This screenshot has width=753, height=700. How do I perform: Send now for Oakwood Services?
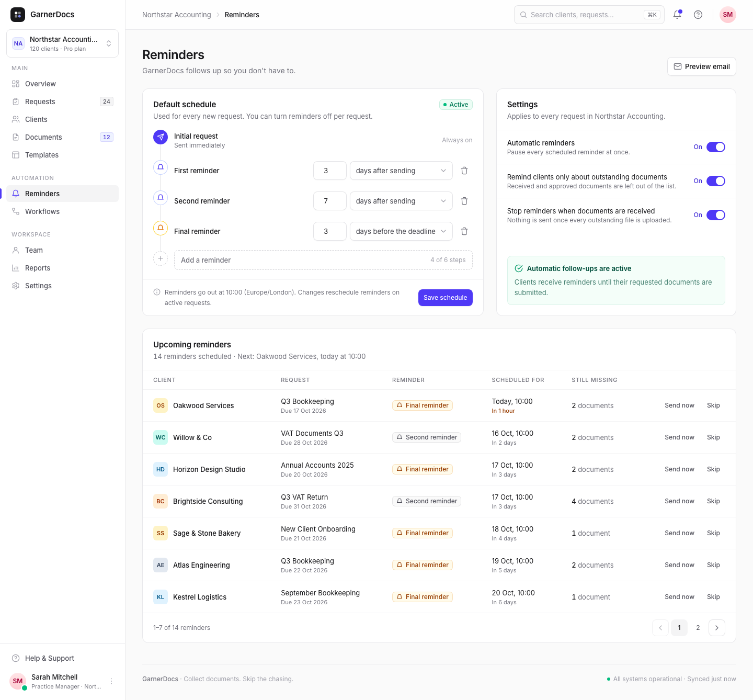tap(679, 405)
